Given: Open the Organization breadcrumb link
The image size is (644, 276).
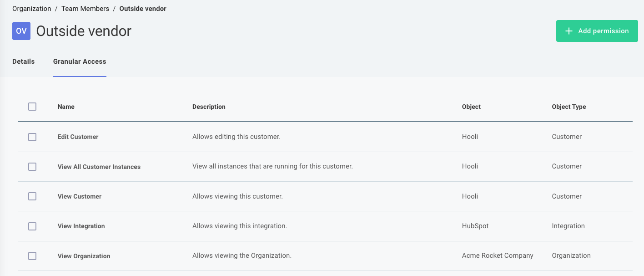Looking at the screenshot, I should pyautogui.click(x=31, y=8).
